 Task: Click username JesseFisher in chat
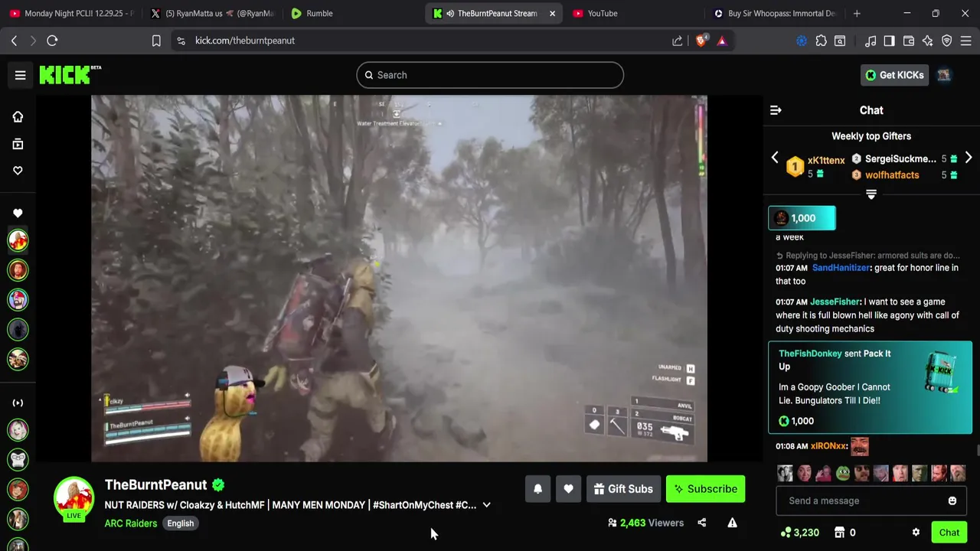(x=835, y=302)
